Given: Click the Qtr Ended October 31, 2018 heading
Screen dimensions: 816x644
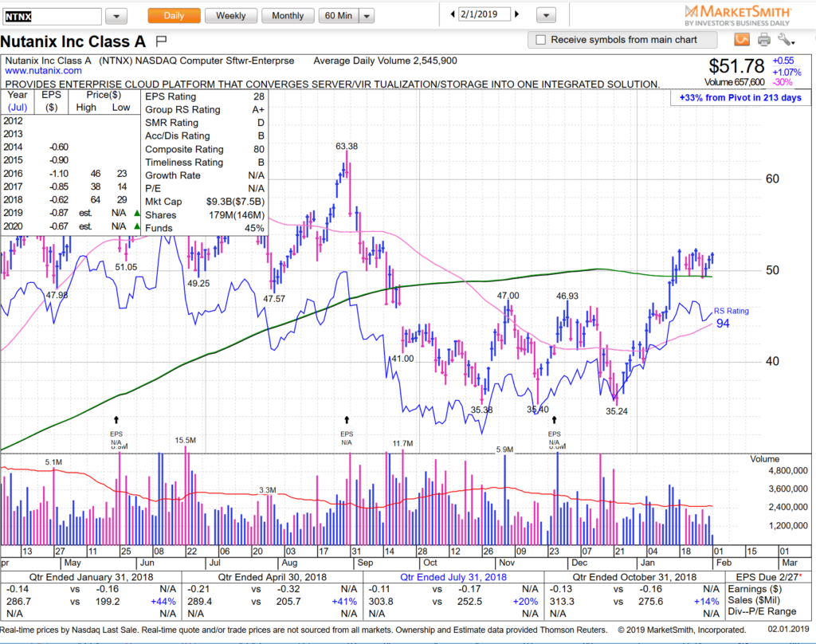Looking at the screenshot, I should tap(634, 577).
